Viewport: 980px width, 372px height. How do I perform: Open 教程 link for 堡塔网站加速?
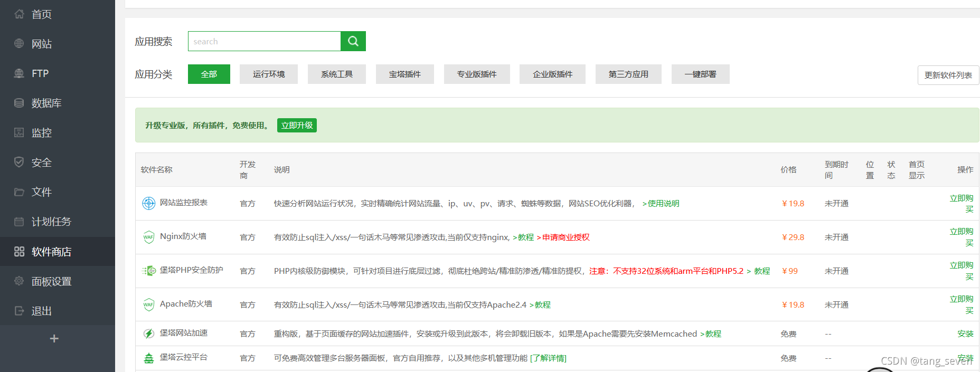(x=710, y=334)
